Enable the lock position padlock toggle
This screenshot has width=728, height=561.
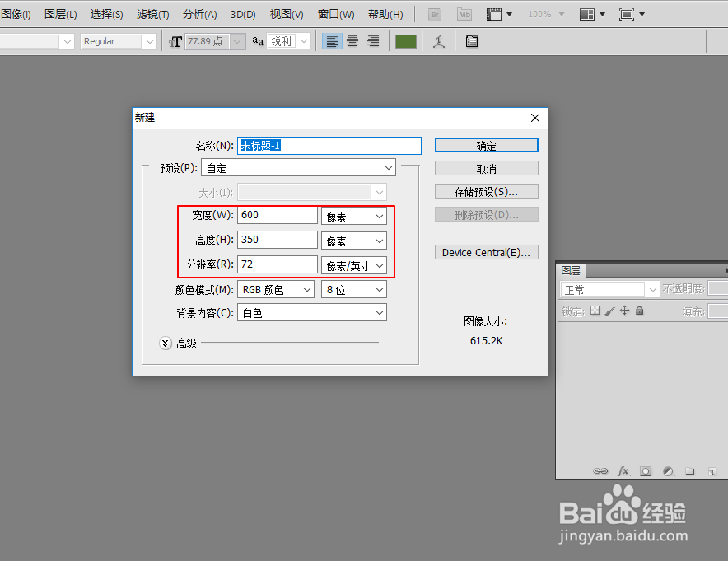coord(639,311)
